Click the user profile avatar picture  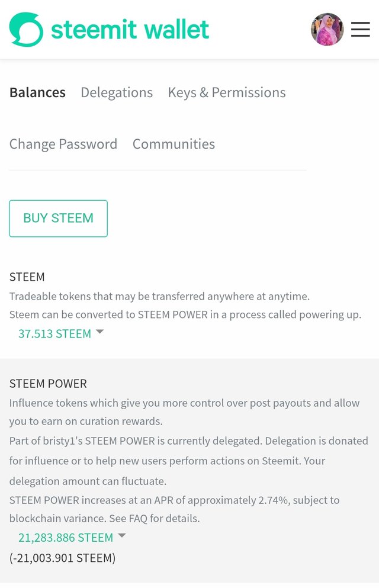pos(327,30)
